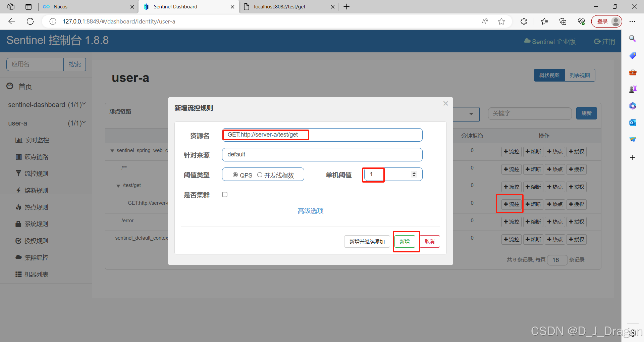Close the 新增流控规则 dialog with X
This screenshot has width=644, height=342.
click(445, 103)
